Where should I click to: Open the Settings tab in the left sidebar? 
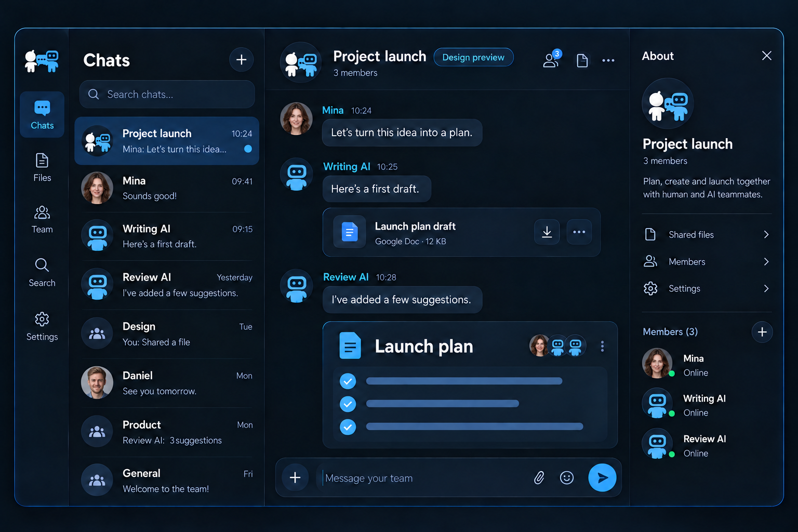click(x=42, y=326)
